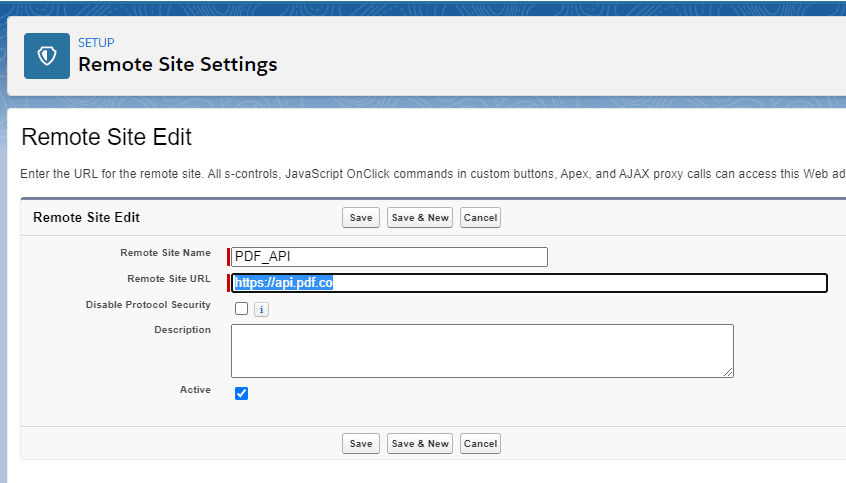Screen dimensions: 846x483
Task: Click the Description field label
Action: point(182,330)
